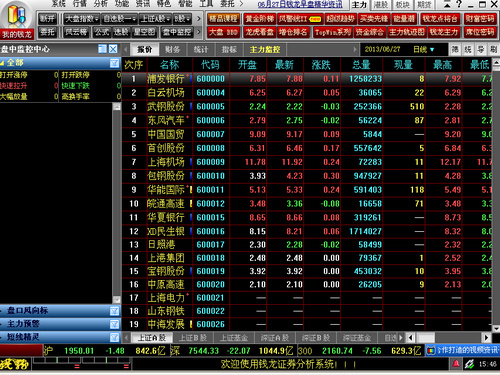The height and width of the screenshot is (375, 500).
Task: Click the filter icon on 短线精灵 bar
Action: point(114,337)
